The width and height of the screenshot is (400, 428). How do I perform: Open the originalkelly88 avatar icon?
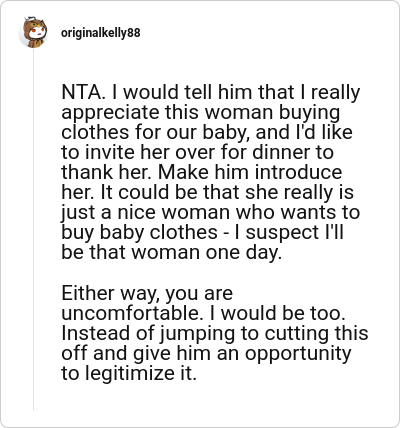(x=33, y=32)
